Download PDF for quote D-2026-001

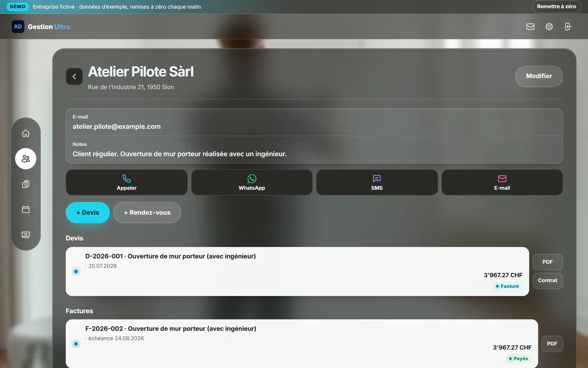[x=548, y=262]
